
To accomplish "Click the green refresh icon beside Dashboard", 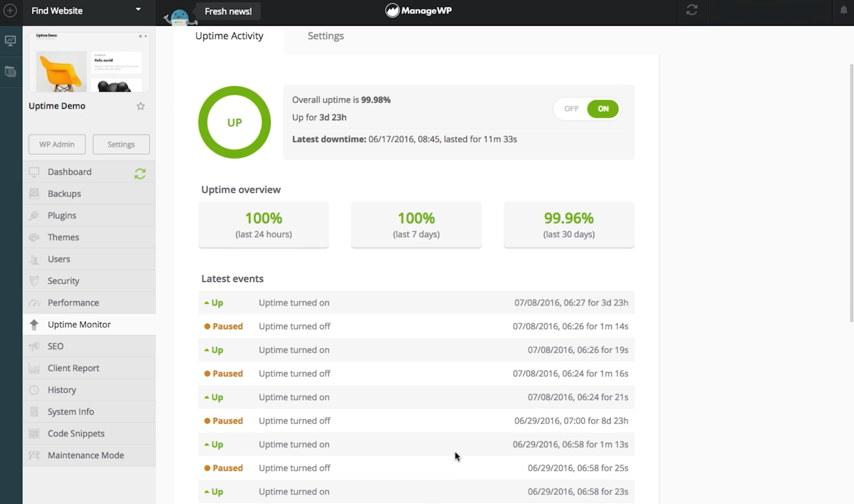I will point(140,174).
